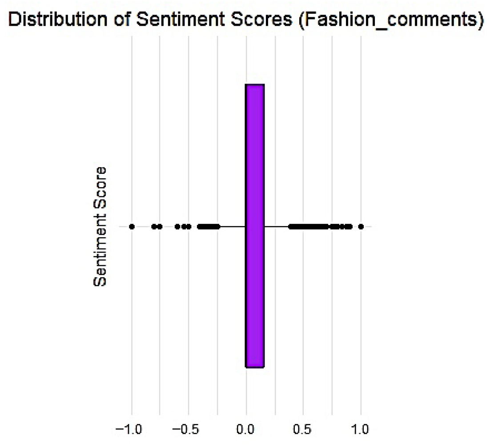The width and height of the screenshot is (490, 448).
Task: Select the left whisker line of the boxplot
Action: tap(232, 227)
